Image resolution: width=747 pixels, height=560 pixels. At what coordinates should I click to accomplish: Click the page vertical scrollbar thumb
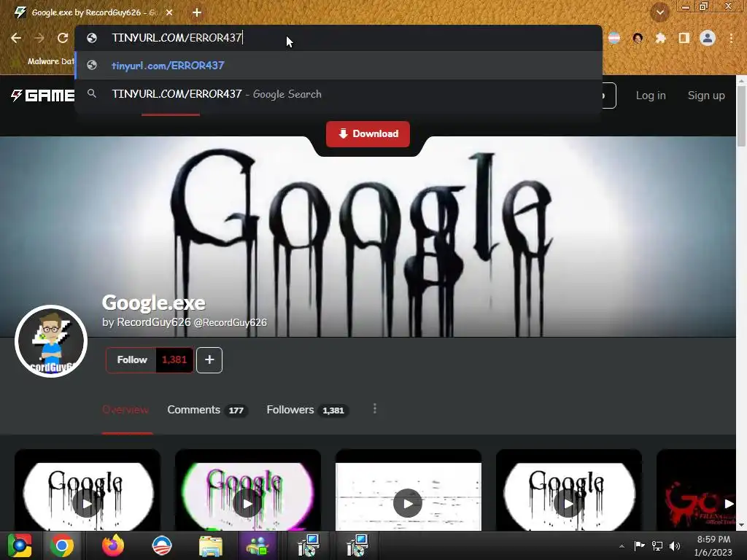click(x=741, y=117)
